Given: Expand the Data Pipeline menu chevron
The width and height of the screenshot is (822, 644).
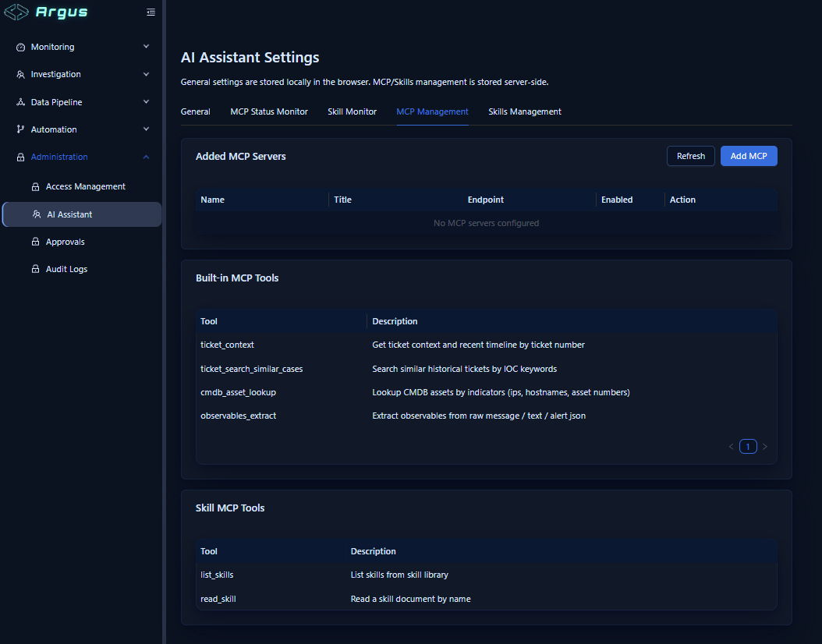Looking at the screenshot, I should tap(147, 101).
